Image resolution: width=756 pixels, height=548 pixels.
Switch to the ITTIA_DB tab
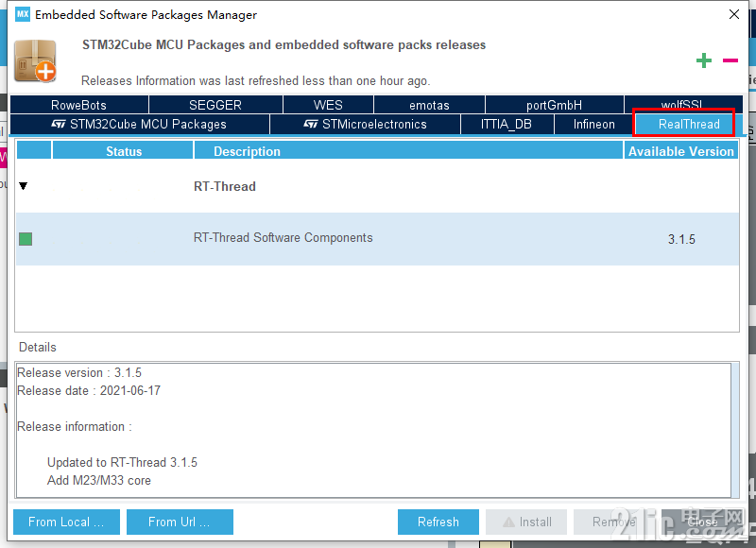click(507, 125)
